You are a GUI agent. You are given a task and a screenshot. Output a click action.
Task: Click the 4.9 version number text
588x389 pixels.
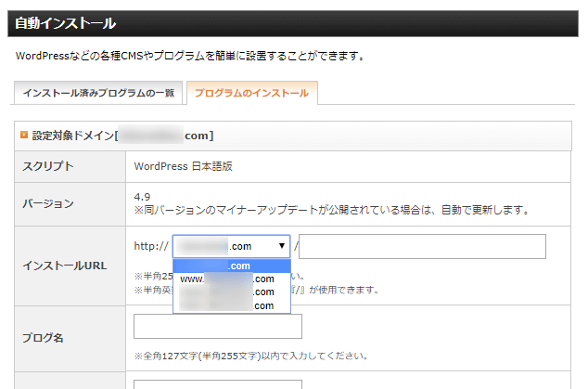[144, 196]
